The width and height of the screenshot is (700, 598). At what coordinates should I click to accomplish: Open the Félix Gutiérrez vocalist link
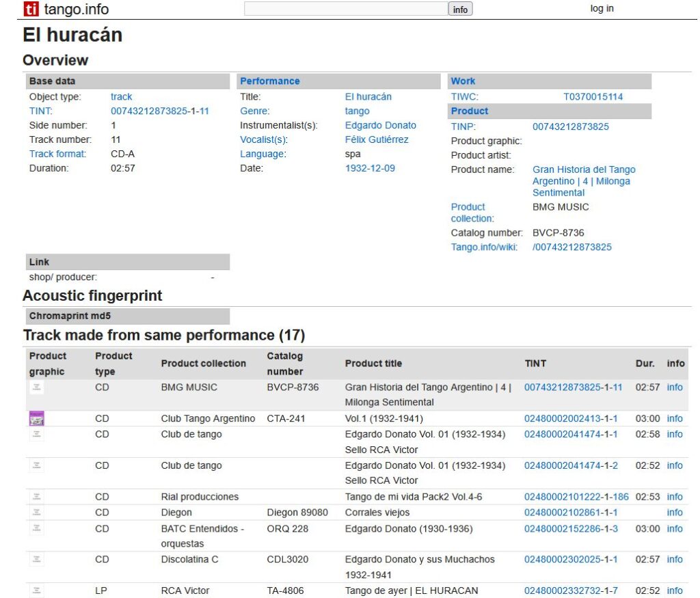377,139
